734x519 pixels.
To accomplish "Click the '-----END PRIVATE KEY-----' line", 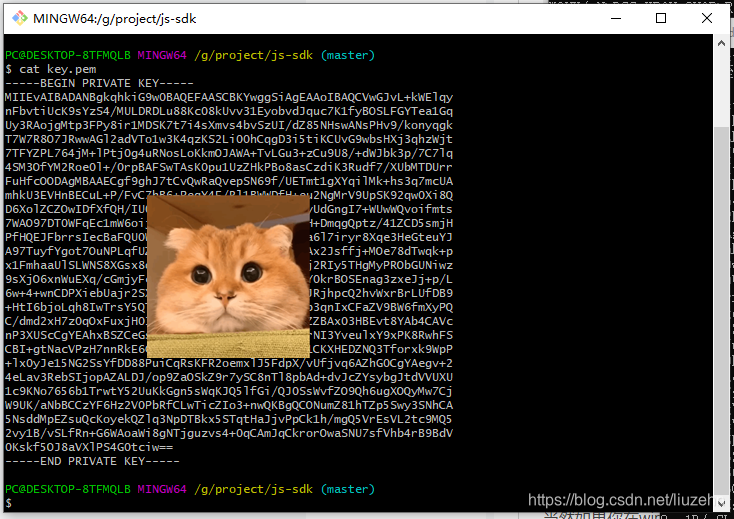I will pyautogui.click(x=92, y=461).
